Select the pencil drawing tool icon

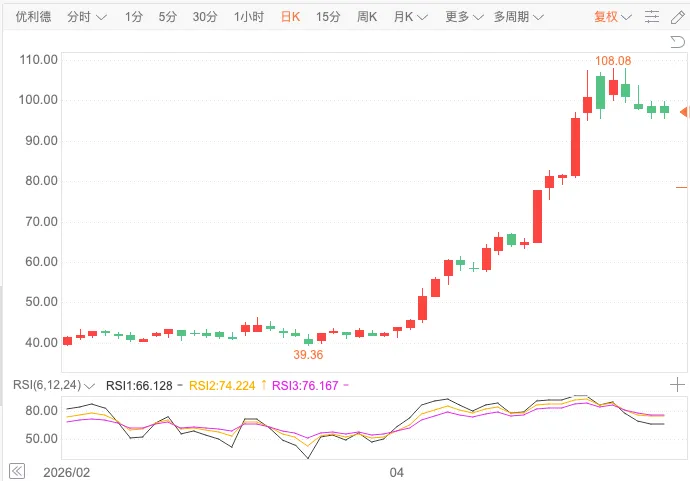coord(678,17)
